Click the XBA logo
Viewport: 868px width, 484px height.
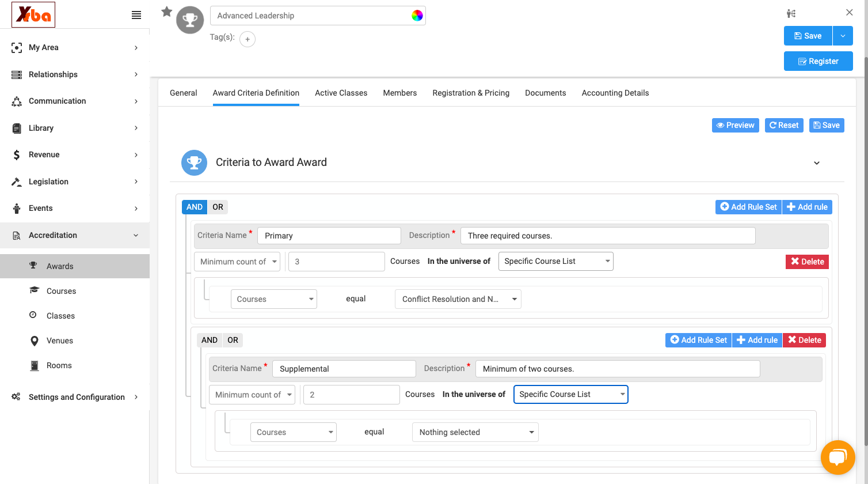coord(33,14)
